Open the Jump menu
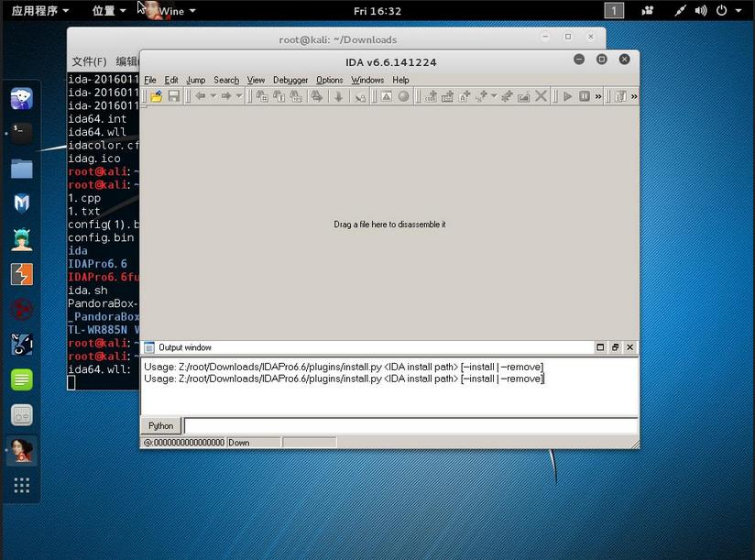The width and height of the screenshot is (755, 560). pos(195,80)
